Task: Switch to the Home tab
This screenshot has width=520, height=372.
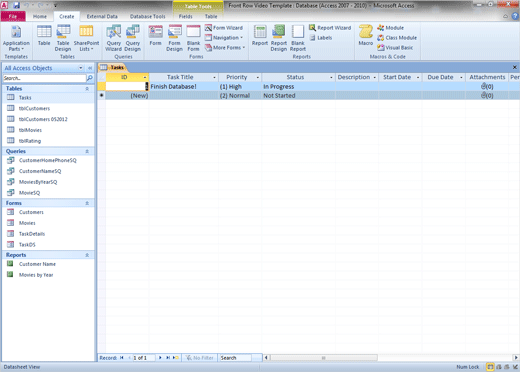Action: [x=40, y=16]
